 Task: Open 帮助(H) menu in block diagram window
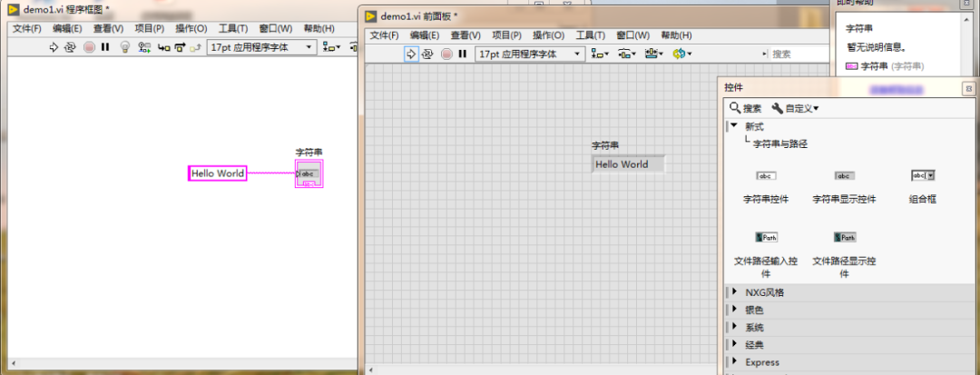pos(318,29)
